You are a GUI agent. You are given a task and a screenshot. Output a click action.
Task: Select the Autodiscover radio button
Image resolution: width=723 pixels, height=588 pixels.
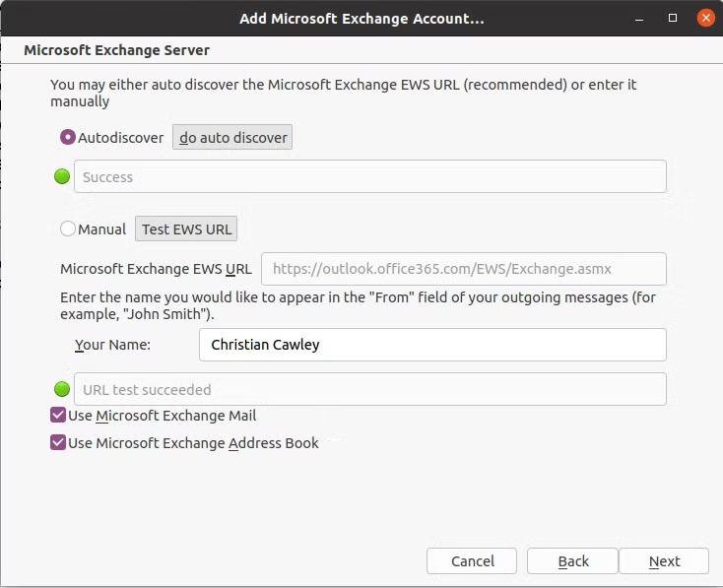68,138
